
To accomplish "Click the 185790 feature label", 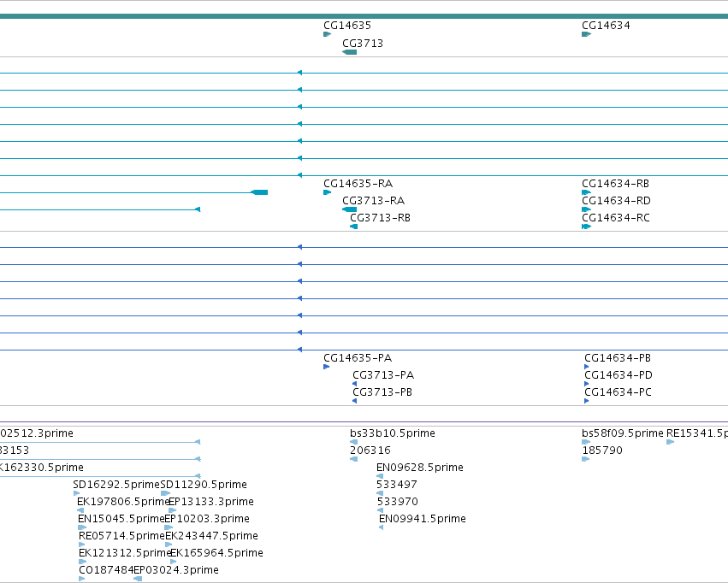I will coord(601,450).
